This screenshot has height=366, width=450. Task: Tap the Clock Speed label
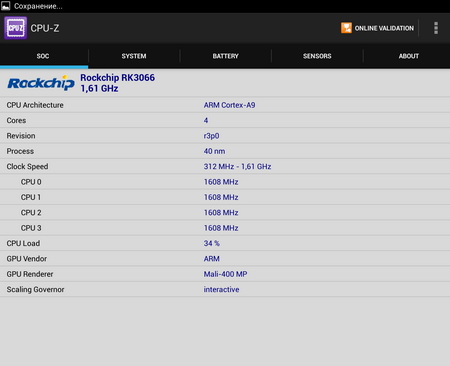[x=27, y=167]
